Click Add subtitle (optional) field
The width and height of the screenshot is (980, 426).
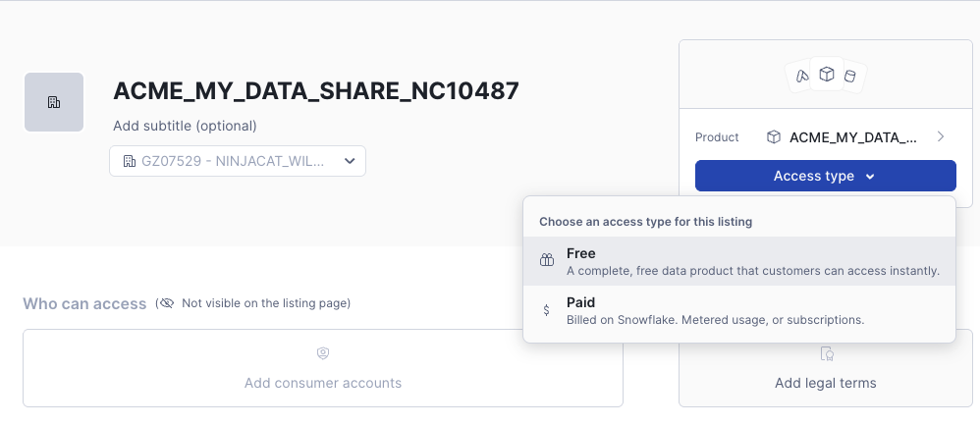[185, 126]
